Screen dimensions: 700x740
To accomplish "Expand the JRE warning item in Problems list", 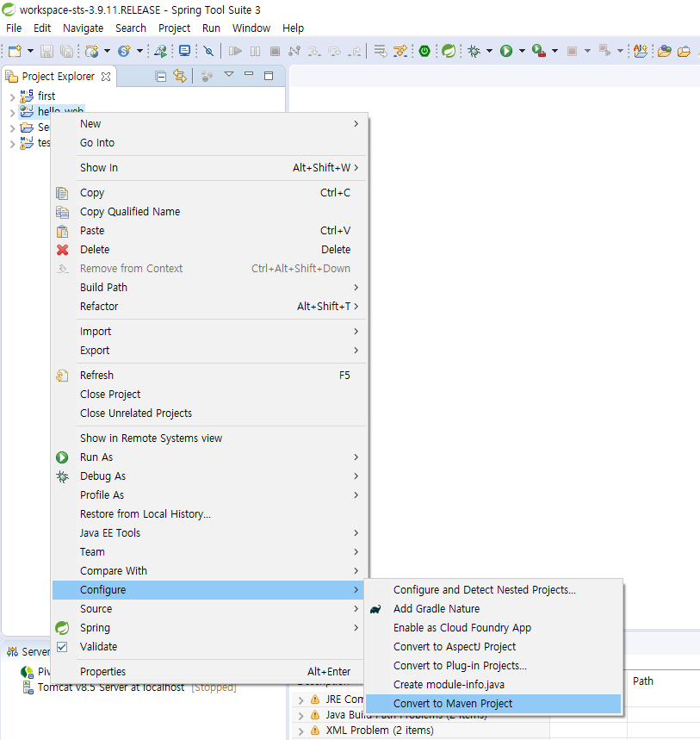I will [x=300, y=700].
